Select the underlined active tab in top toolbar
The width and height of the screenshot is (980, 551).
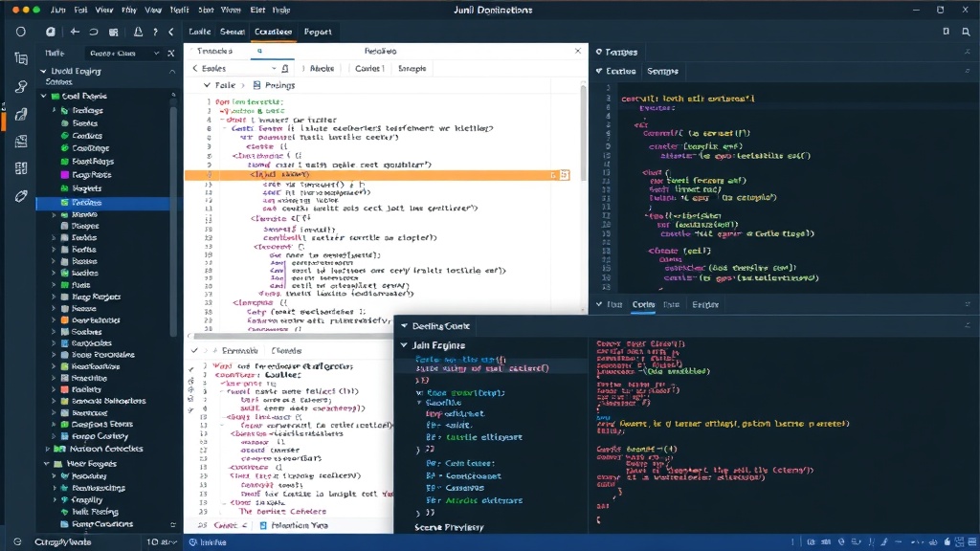(273, 32)
